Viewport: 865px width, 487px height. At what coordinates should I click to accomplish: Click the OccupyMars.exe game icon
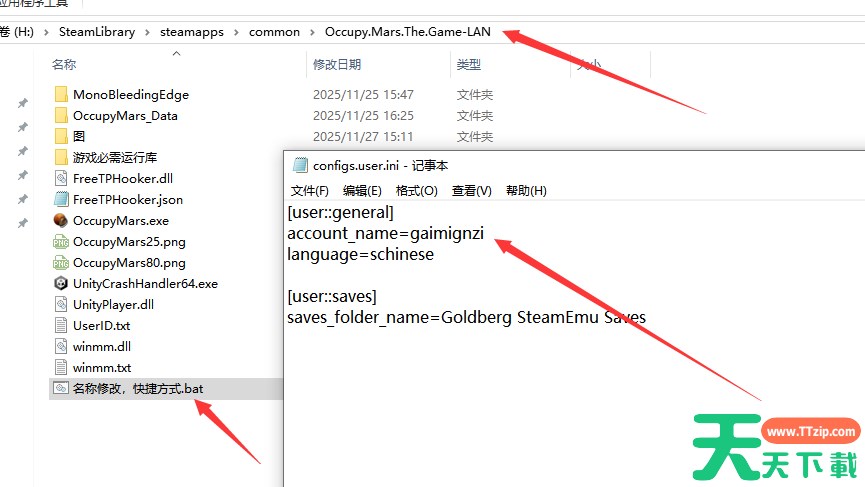click(x=60, y=221)
